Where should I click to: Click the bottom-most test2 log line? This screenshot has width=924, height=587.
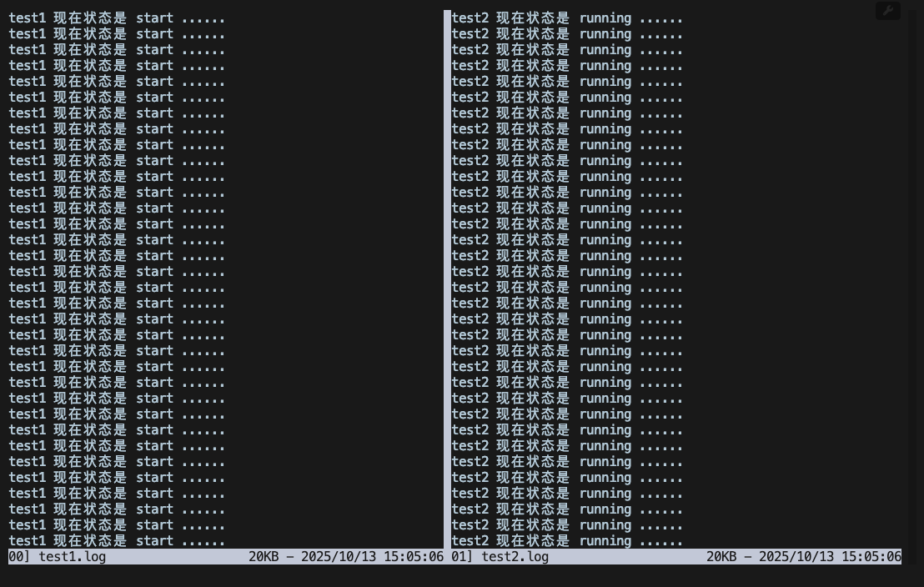click(567, 541)
